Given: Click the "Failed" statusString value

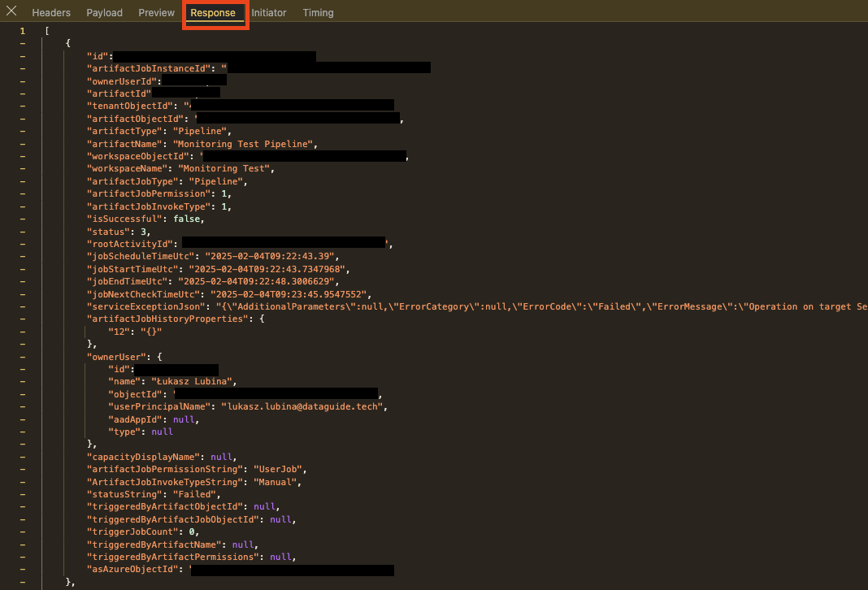Looking at the screenshot, I should coord(193,494).
